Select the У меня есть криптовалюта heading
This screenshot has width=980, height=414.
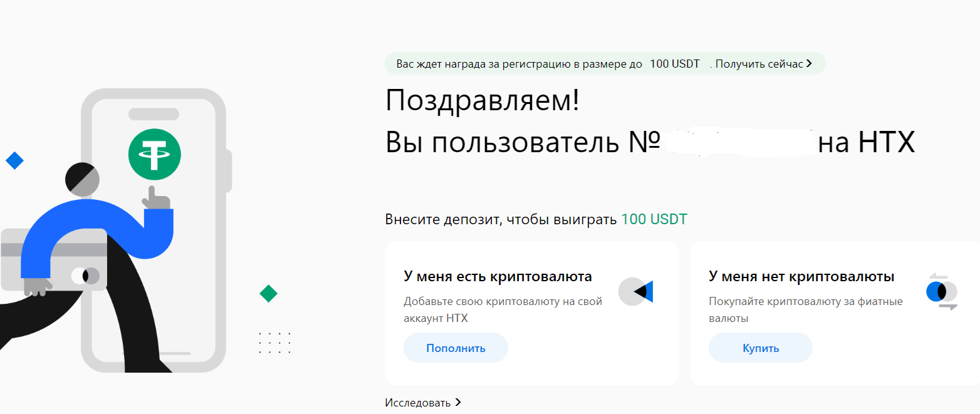pos(498,277)
